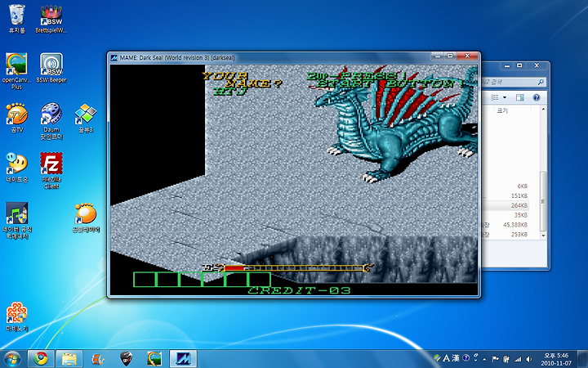The width and height of the screenshot is (588, 368).
Task: Open the Windows Start menu orb
Action: click(x=12, y=359)
